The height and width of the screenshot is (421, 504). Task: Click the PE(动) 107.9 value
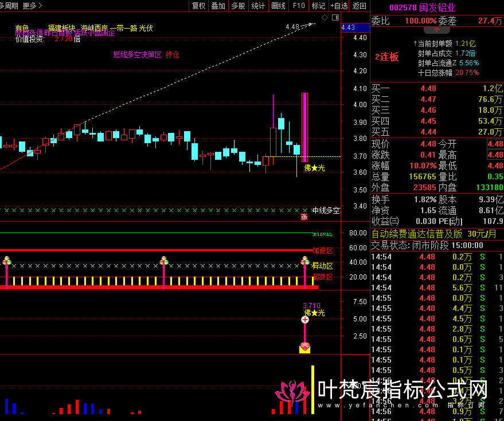(493, 221)
